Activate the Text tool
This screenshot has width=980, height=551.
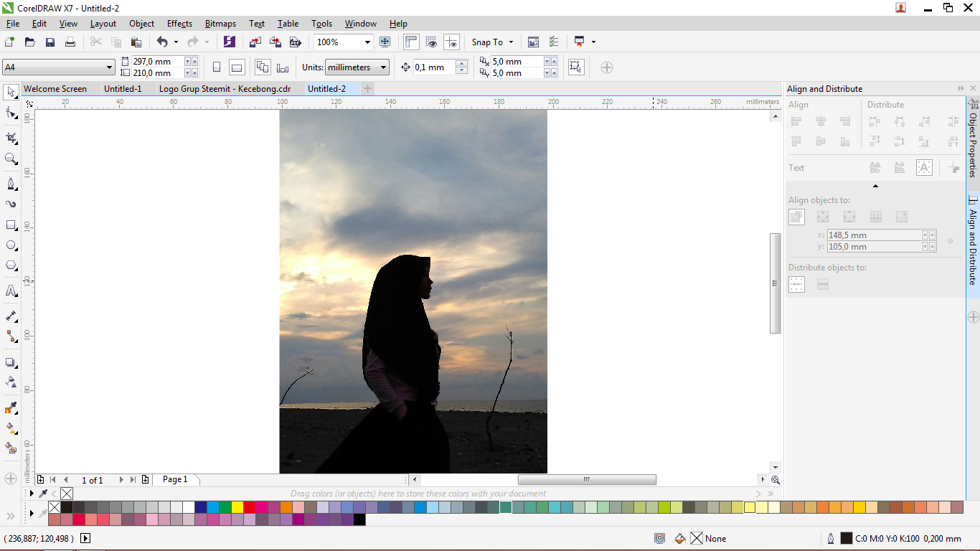[11, 291]
